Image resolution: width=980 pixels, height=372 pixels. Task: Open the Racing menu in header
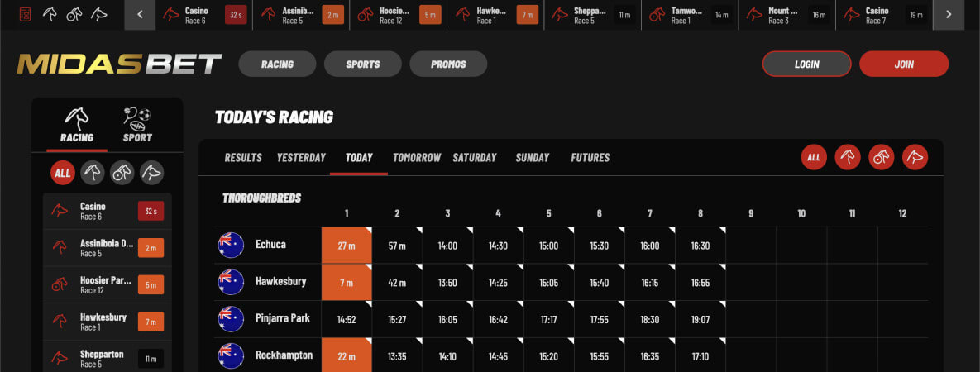pyautogui.click(x=278, y=64)
